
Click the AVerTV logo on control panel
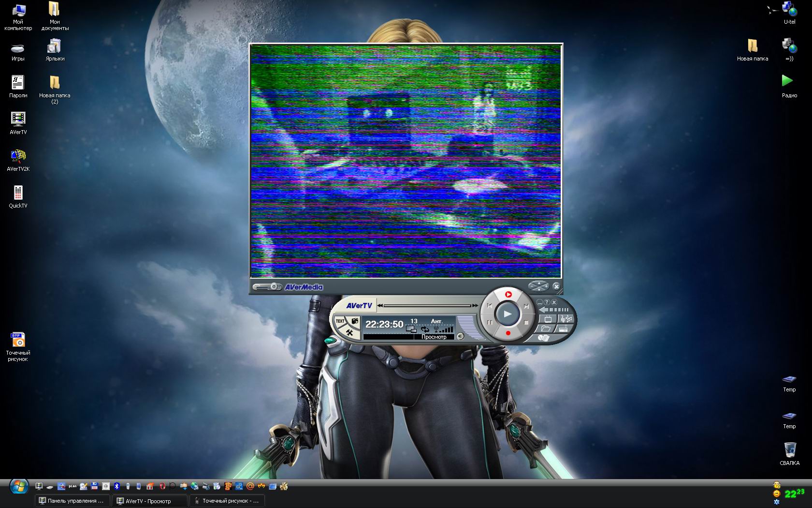click(x=359, y=305)
